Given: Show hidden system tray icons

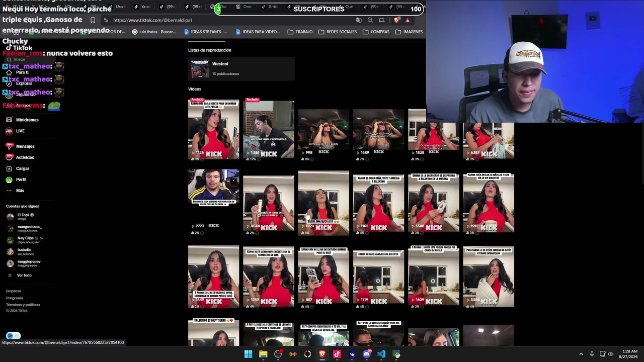Looking at the screenshot, I should tap(581, 354).
